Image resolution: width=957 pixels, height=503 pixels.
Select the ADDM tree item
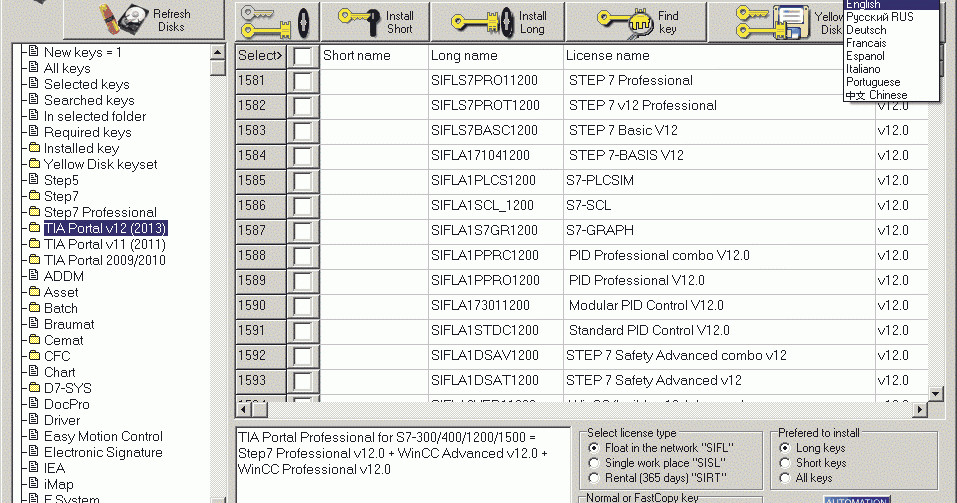pyautogui.click(x=63, y=276)
